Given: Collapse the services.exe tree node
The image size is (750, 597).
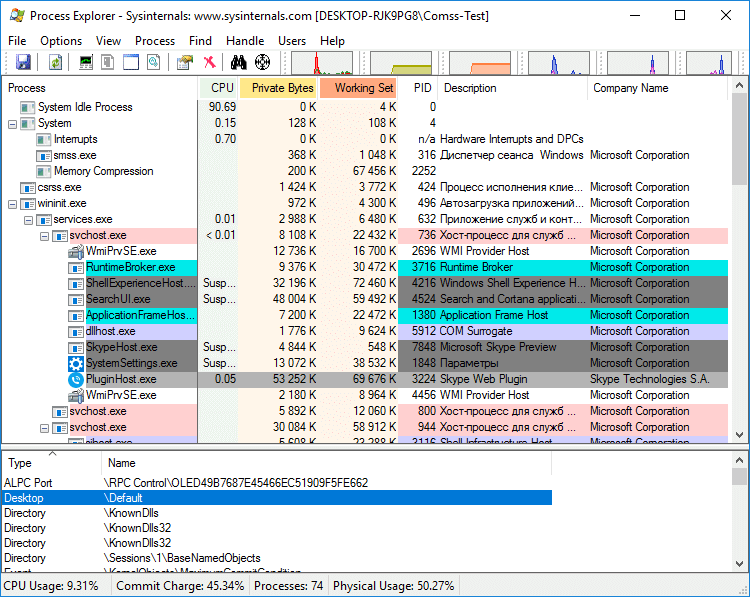Looking at the screenshot, I should point(28,220).
